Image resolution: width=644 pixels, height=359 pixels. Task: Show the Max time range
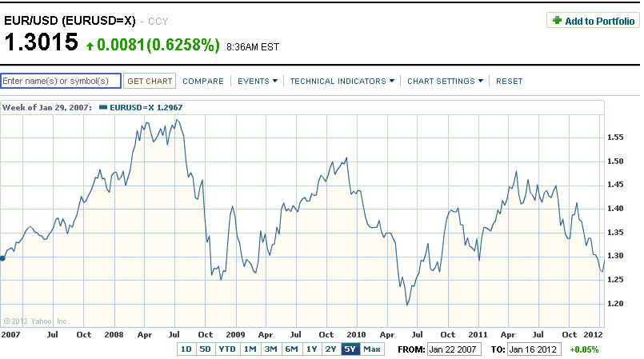click(372, 349)
